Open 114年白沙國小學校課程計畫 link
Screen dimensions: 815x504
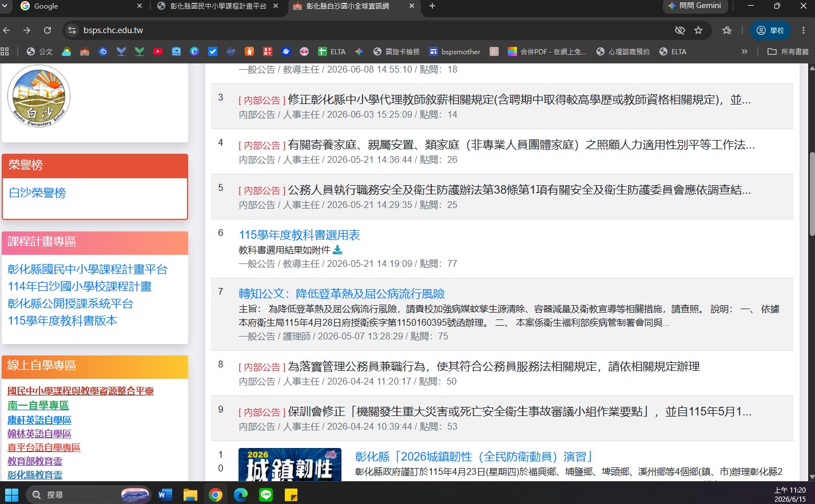79,286
